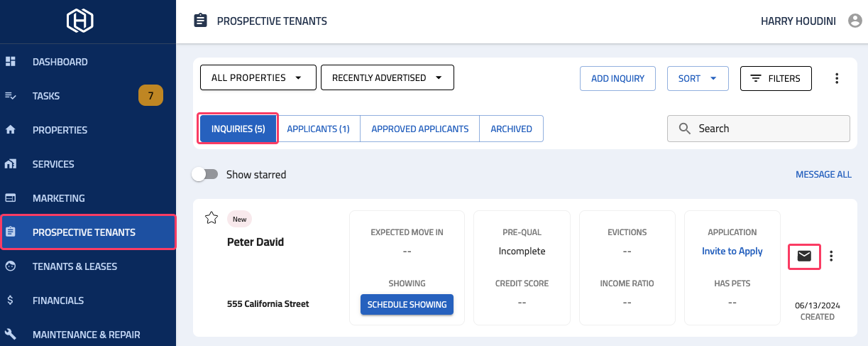Click the hexagon logo in the sidebar
Screen dimensions: 868x346
(x=80, y=21)
